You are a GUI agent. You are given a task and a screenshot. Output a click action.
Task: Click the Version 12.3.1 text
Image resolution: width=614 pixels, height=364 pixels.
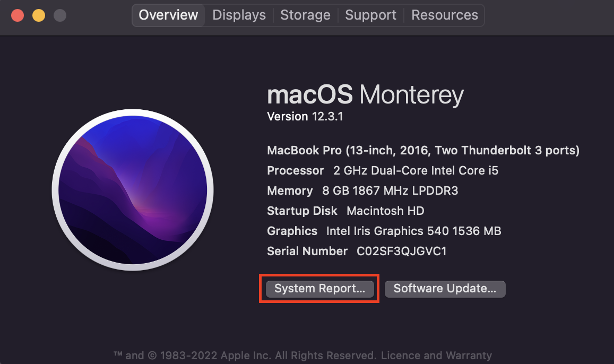(x=306, y=116)
